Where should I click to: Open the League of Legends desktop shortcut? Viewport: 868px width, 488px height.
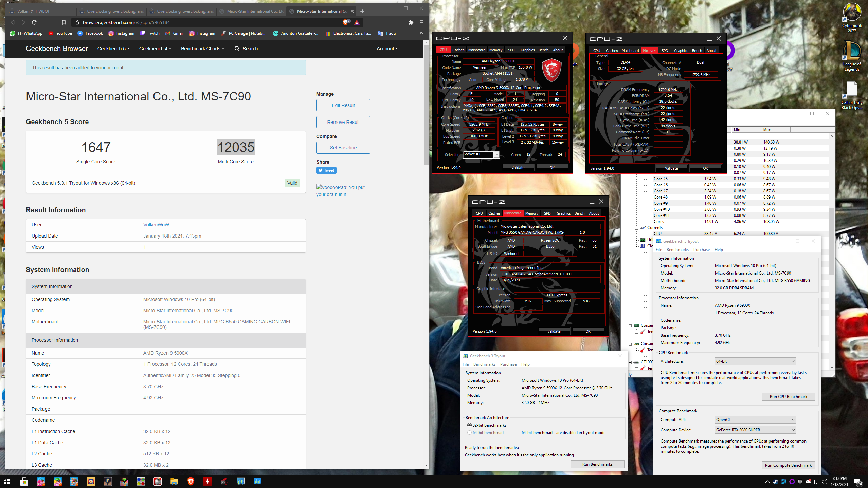[852, 56]
